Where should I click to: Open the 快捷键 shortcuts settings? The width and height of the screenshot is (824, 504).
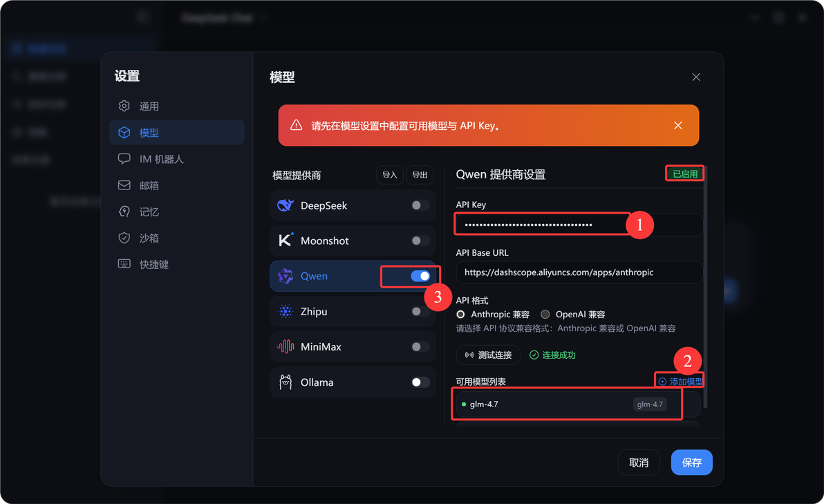pyautogui.click(x=176, y=264)
